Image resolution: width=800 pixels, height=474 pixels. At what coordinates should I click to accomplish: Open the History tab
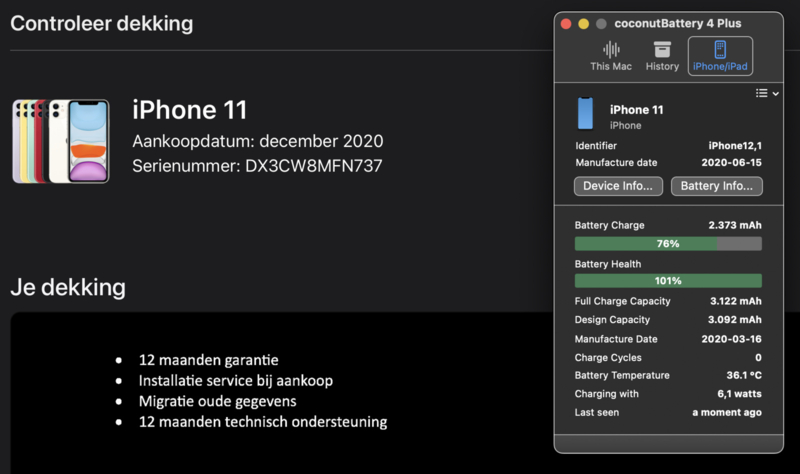tap(662, 56)
